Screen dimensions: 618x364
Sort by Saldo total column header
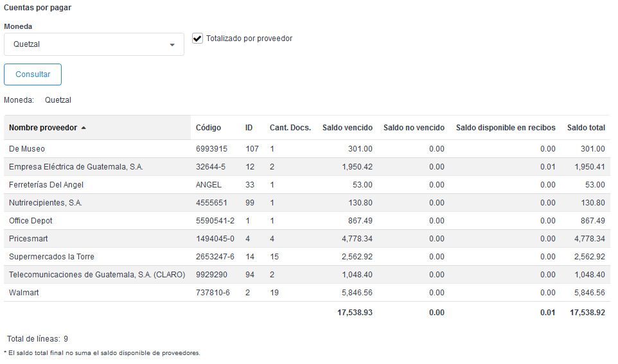click(x=586, y=128)
